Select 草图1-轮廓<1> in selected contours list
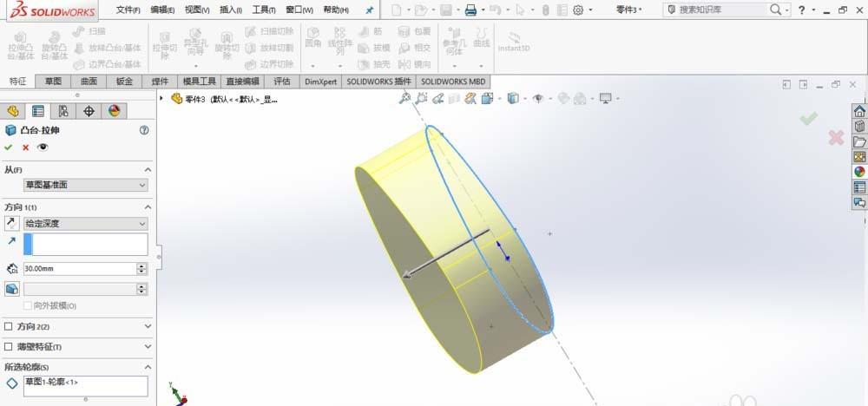 (51, 382)
